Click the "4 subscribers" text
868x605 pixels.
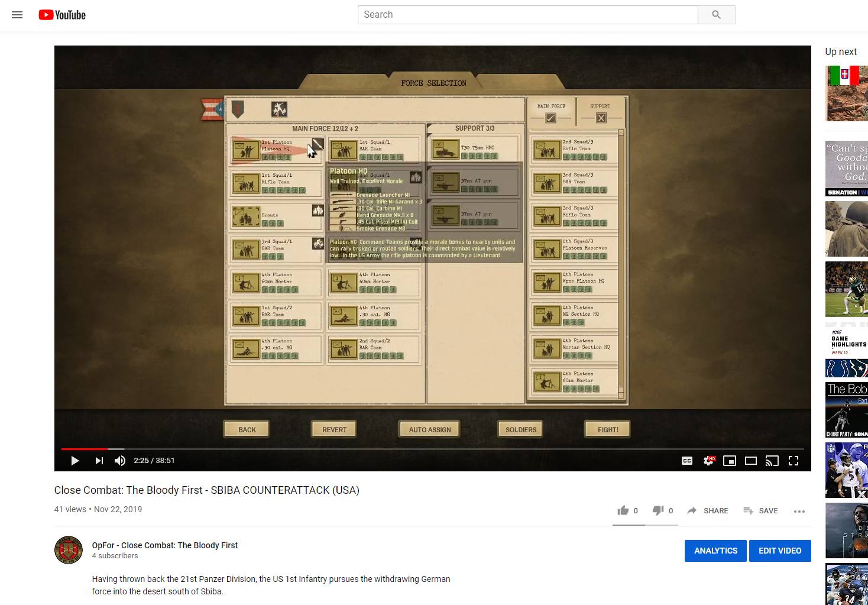coord(115,556)
